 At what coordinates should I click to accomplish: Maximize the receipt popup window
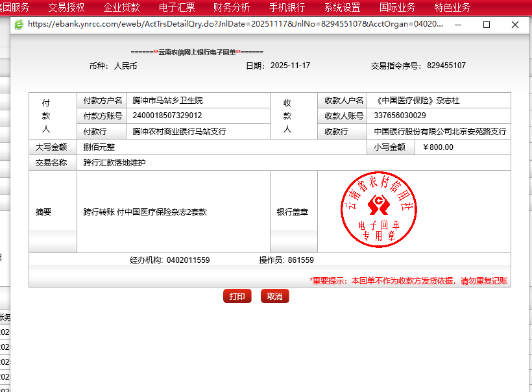click(487, 24)
